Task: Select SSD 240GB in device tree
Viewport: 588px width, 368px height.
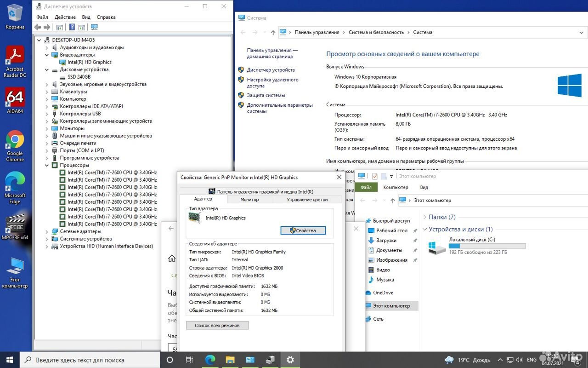Action: coord(79,77)
